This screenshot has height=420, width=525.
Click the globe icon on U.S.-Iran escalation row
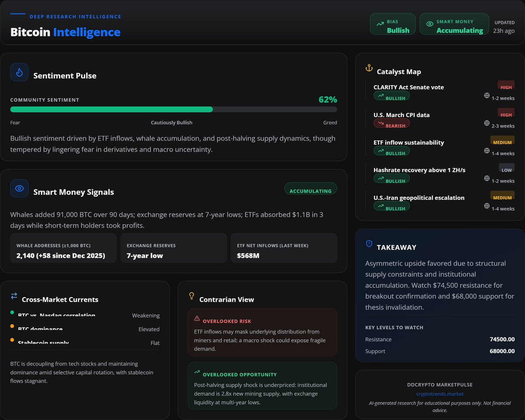487,206
